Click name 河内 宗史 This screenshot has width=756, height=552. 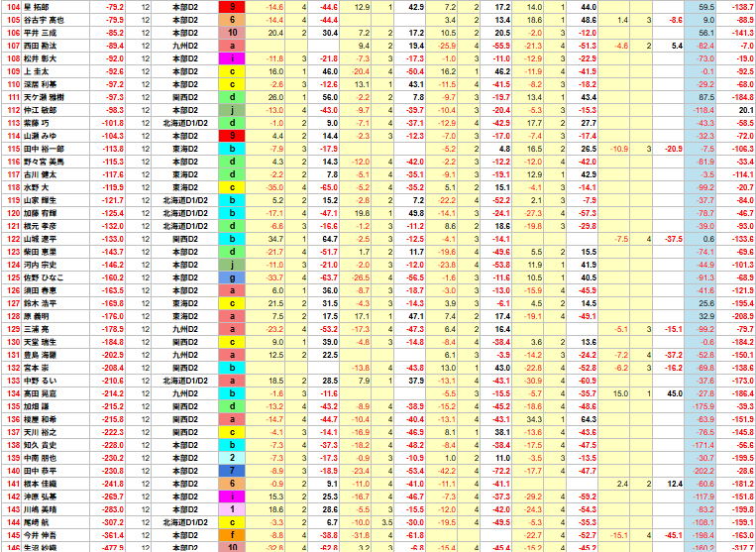click(x=40, y=265)
